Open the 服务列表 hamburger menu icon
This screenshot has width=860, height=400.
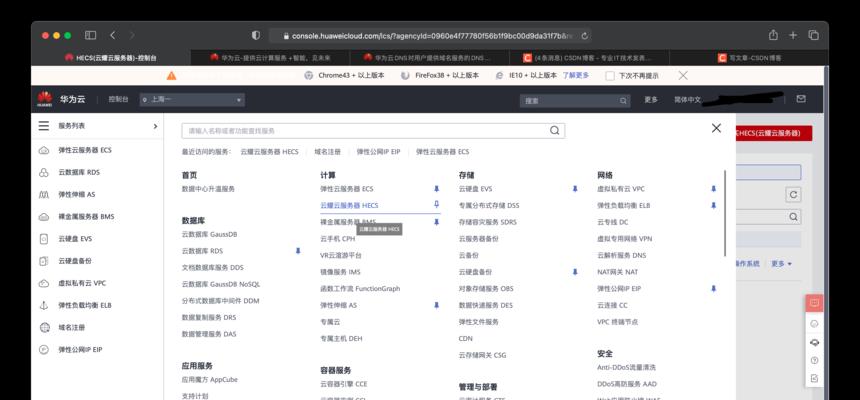(x=44, y=126)
